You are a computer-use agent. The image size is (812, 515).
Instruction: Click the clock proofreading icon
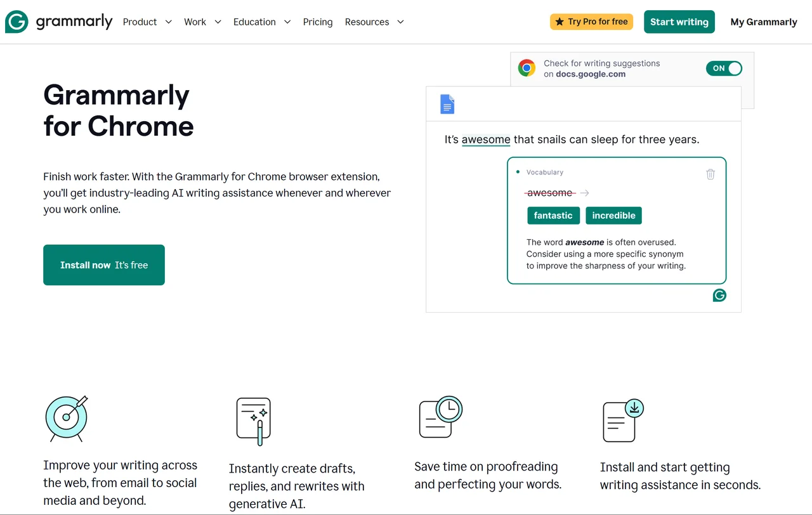(x=440, y=417)
